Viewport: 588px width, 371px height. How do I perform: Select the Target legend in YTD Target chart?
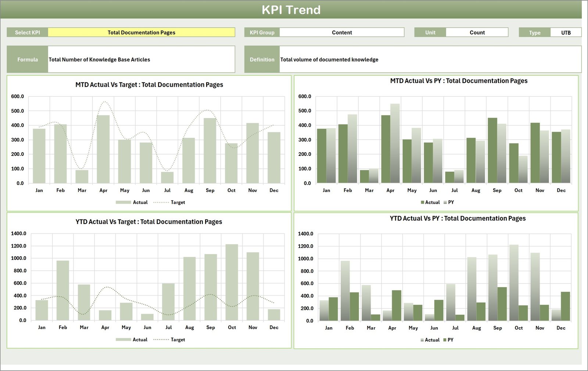[x=177, y=340]
